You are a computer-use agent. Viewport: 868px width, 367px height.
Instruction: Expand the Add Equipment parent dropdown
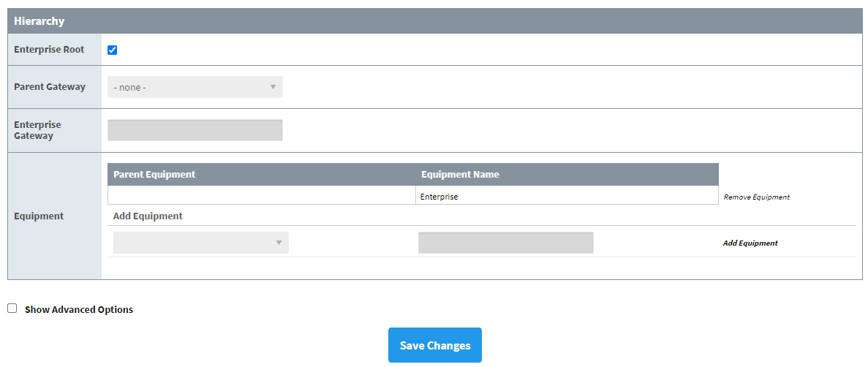pos(200,243)
